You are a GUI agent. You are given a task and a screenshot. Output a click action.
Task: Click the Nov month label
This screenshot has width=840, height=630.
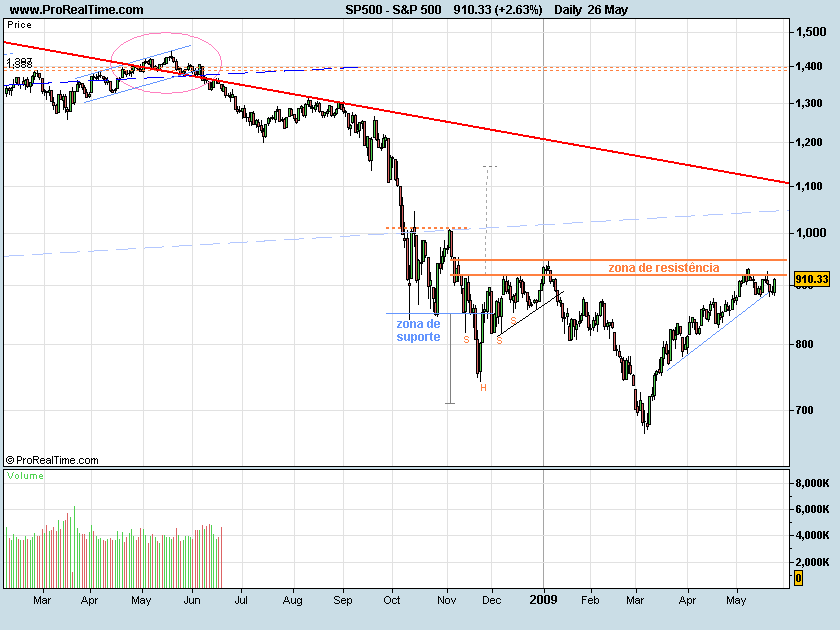pos(446,601)
